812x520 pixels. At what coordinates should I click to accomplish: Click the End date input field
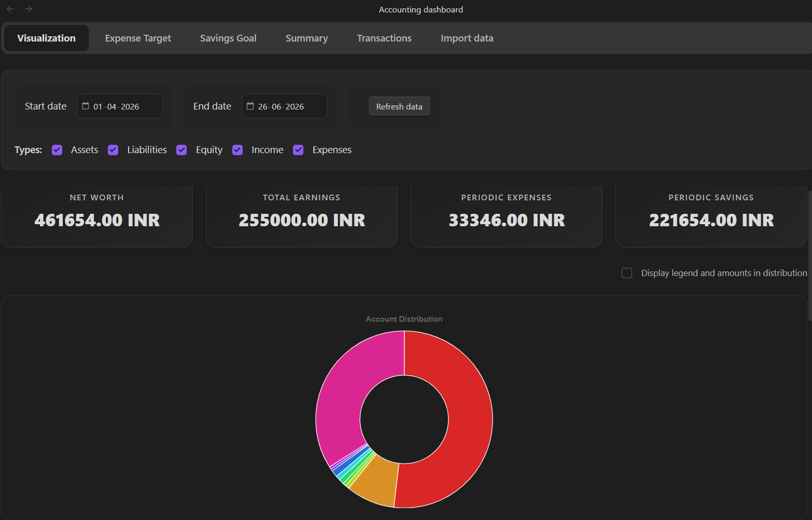[x=285, y=106]
